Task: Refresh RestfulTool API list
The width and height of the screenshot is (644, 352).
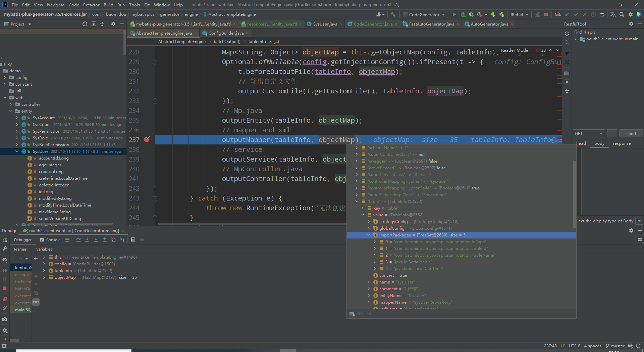Action: point(567,34)
